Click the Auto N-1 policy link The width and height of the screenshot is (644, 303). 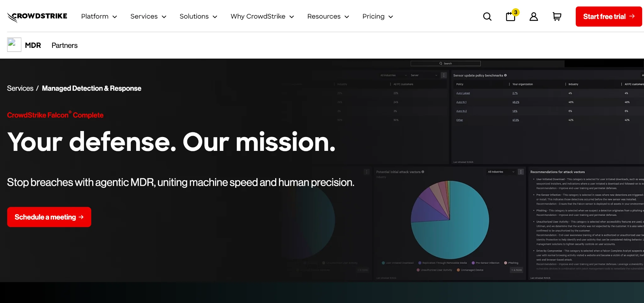[x=461, y=102]
